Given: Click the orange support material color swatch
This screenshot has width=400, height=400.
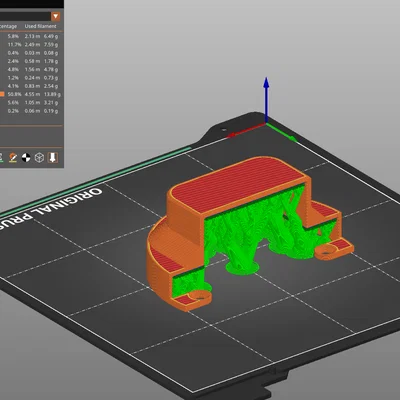Looking at the screenshot, I should click(2, 94).
